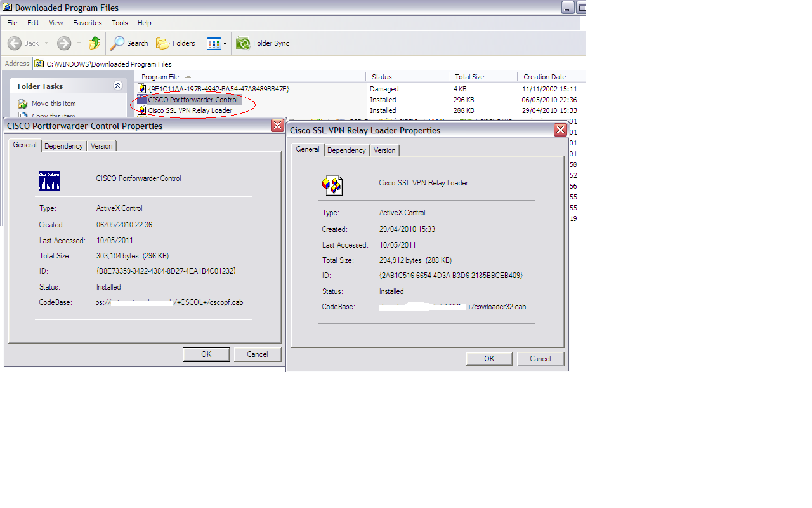Viewport: 812px width, 508px height.
Task: Click the Damaged status cell
Action: [384, 89]
